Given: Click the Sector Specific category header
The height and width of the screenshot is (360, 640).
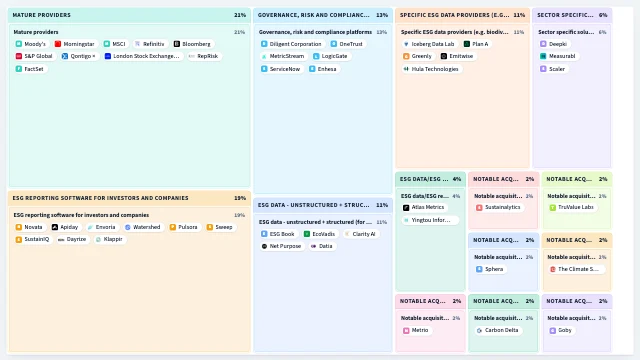Looking at the screenshot, I should click(x=572, y=15).
